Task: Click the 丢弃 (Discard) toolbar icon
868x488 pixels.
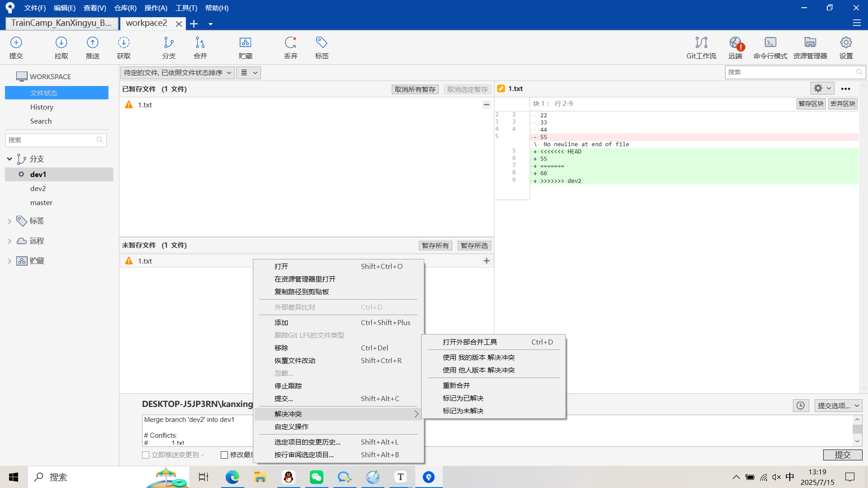Action: click(x=290, y=48)
